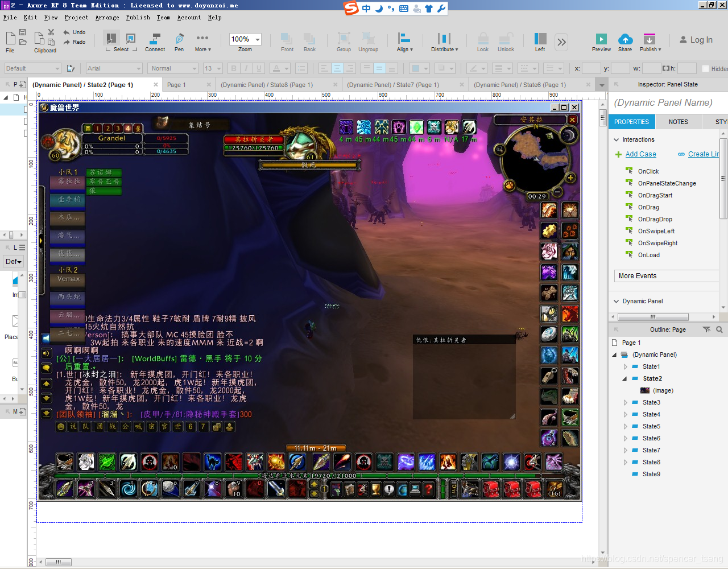
Task: Open the Publish dropdown
Action: 650,43
